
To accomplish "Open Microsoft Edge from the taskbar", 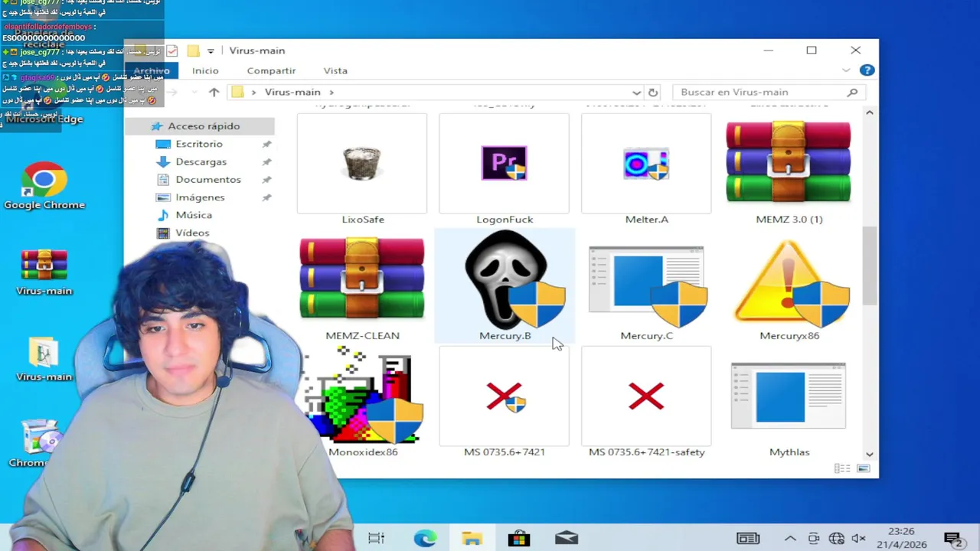I will pyautogui.click(x=425, y=539).
